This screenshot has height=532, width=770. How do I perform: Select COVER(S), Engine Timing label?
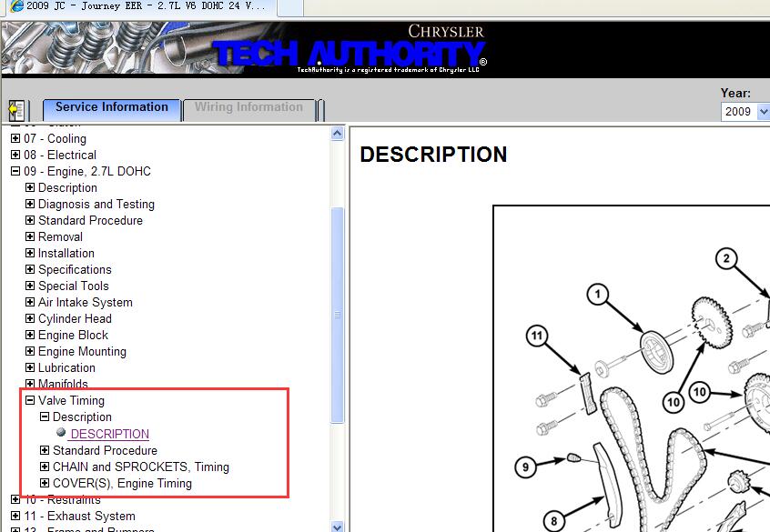tap(122, 484)
